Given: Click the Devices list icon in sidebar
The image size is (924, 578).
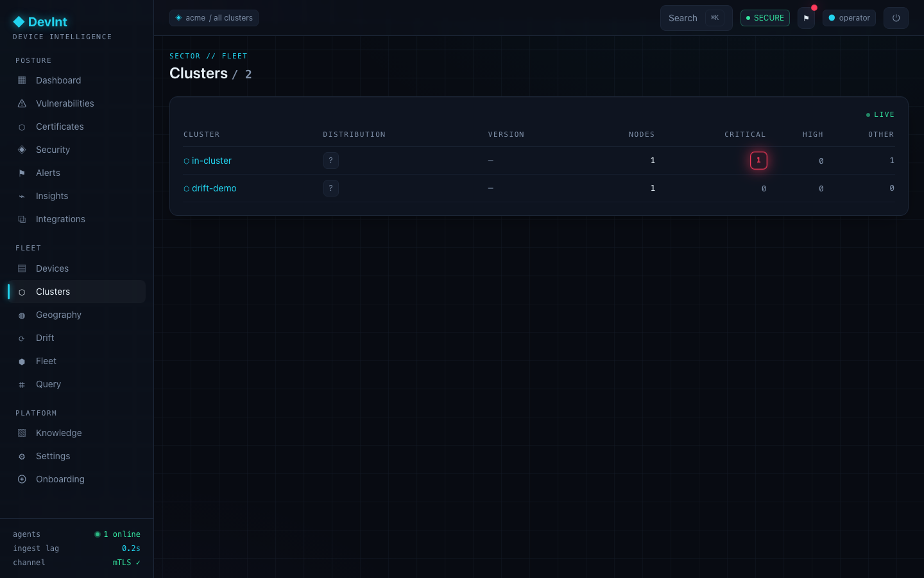Looking at the screenshot, I should click(x=22, y=268).
